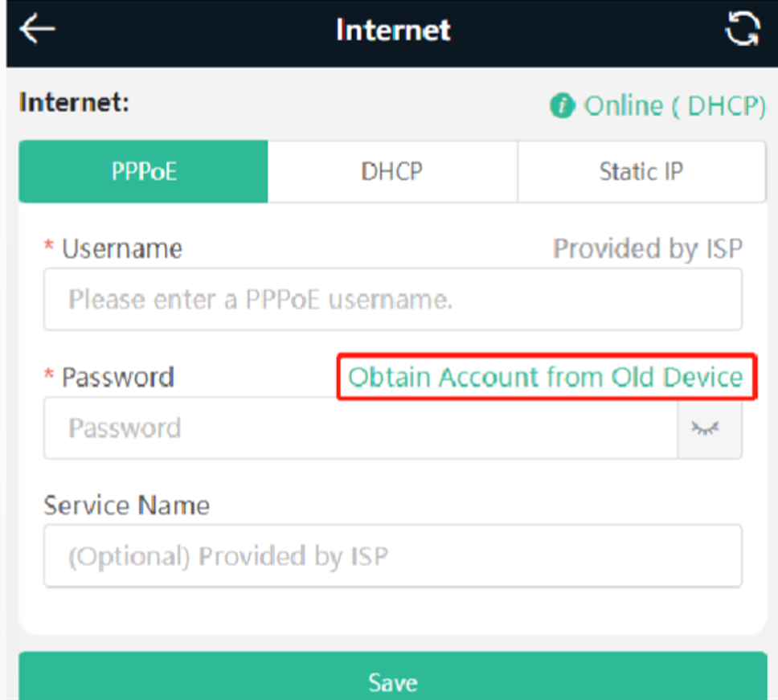Viewport: 778px width, 700px height.
Task: Click the Password field label
Action: (118, 377)
